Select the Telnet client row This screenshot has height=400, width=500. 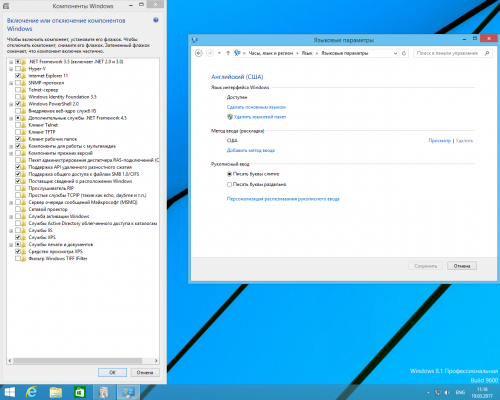tap(43, 125)
